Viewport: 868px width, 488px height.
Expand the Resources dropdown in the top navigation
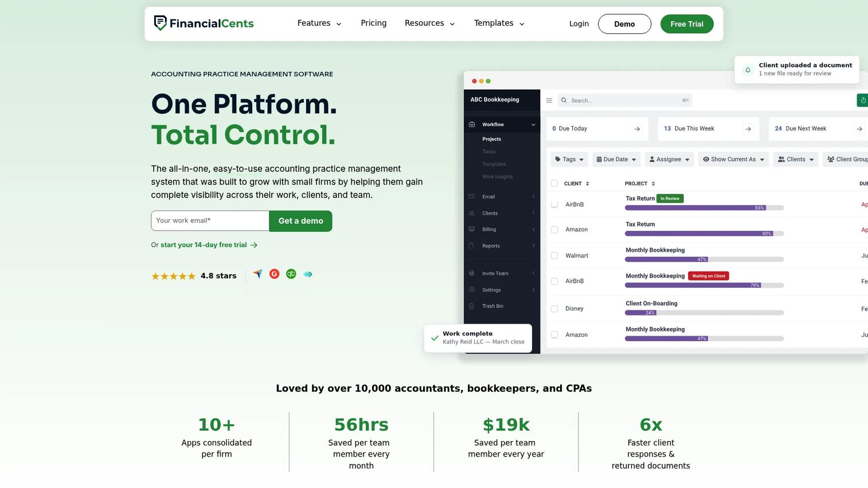pos(430,24)
